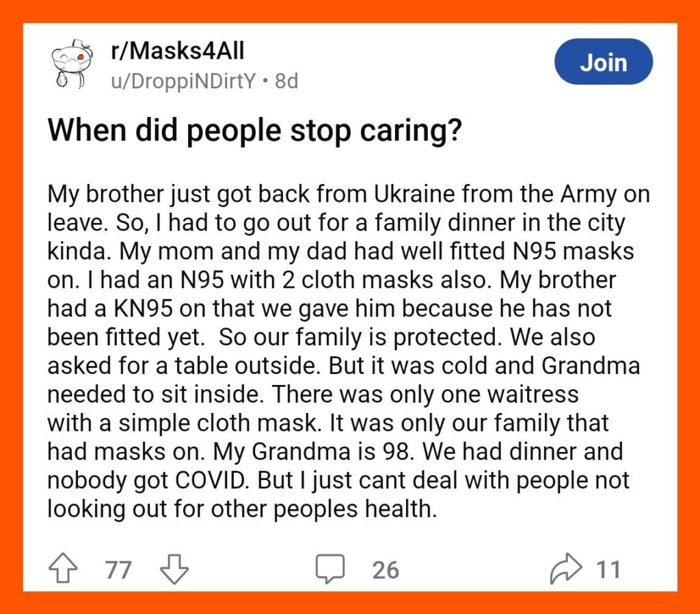Click the Masks4All subreddit snoo avatar
This screenshot has width=700, height=614.
[71, 64]
